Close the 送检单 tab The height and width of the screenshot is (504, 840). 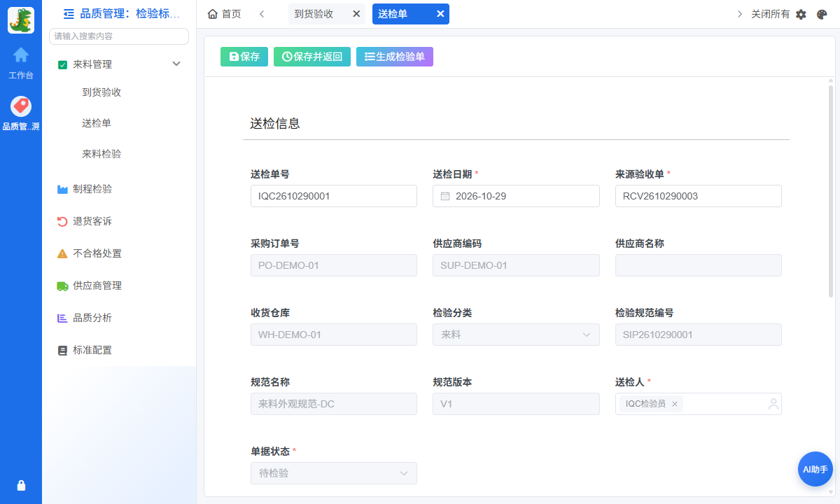(x=440, y=14)
